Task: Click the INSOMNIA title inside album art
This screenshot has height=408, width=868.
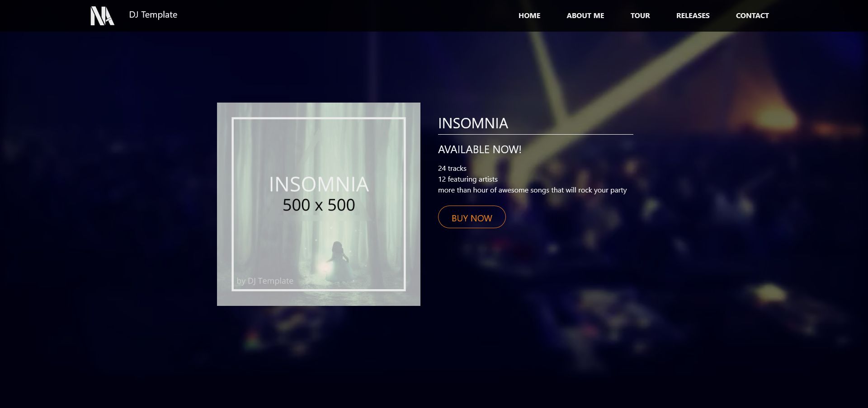Action: tap(319, 184)
